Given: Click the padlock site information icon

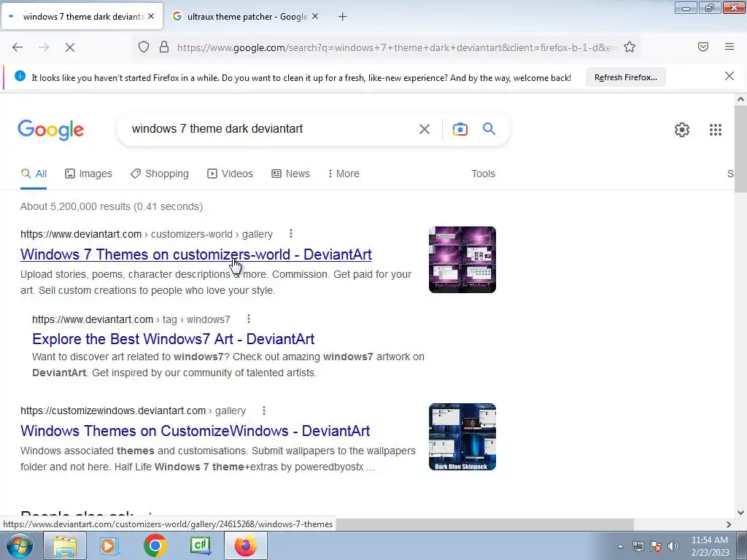Looking at the screenshot, I should [164, 47].
